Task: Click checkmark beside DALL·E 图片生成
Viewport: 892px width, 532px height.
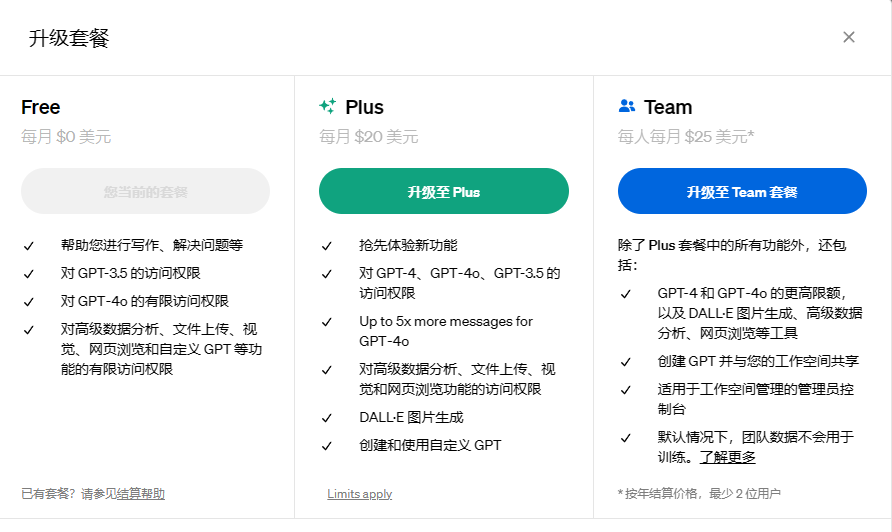Action: pyautogui.click(x=327, y=418)
